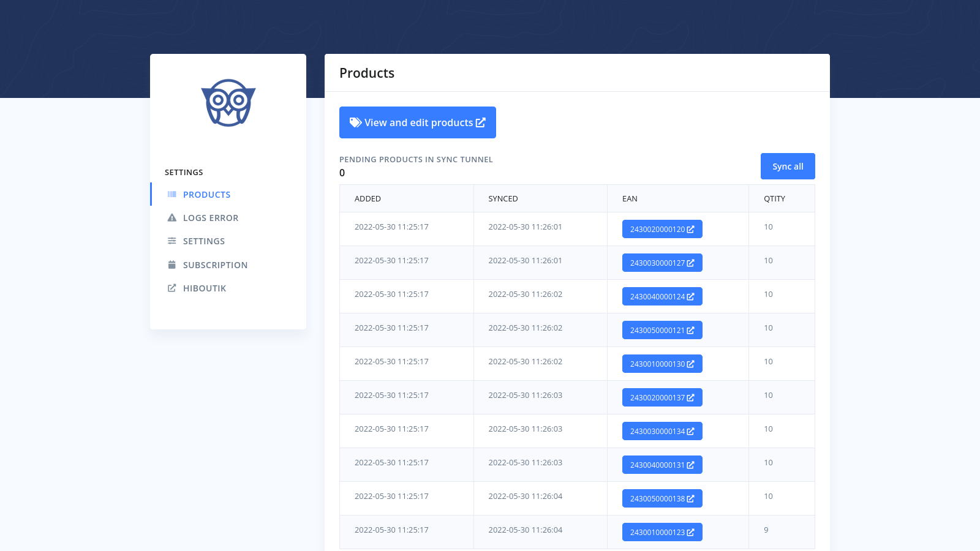Viewport: 980px width, 551px height.
Task: Click the calendar icon beside Subscription
Action: [x=172, y=264]
